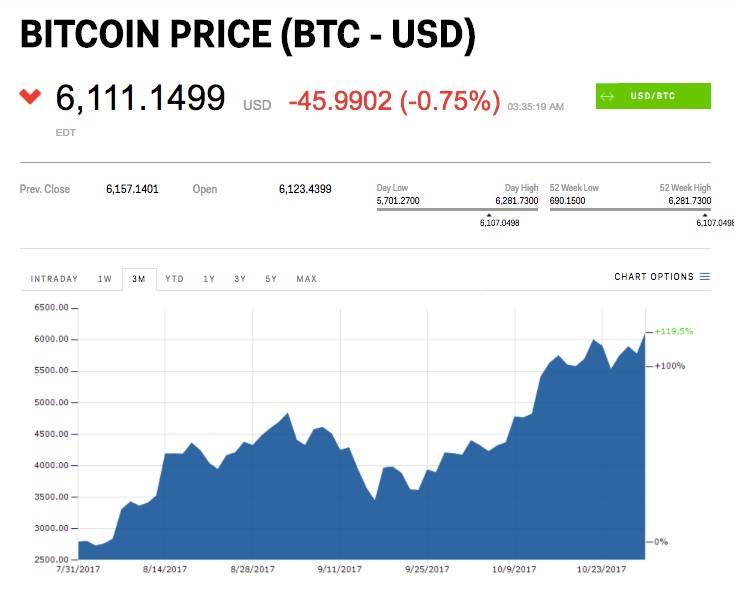
Task: Click the Chart Options hamburger icon
Action: (x=705, y=277)
